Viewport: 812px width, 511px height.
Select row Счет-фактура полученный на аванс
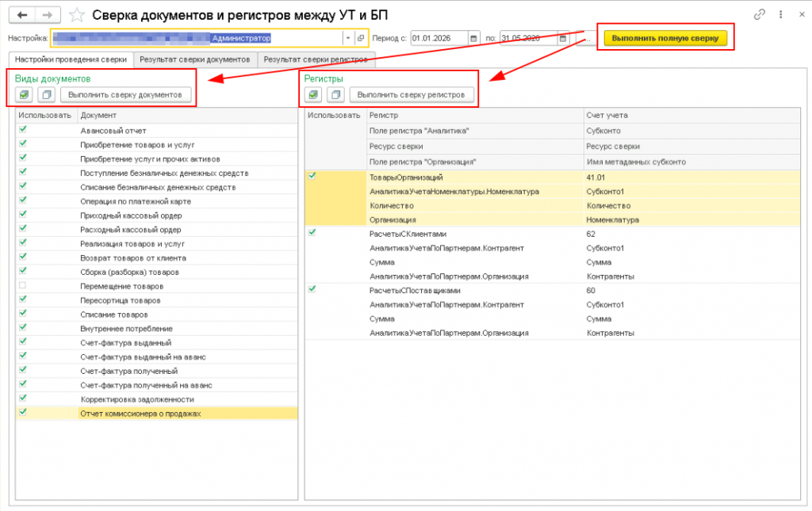click(156, 385)
